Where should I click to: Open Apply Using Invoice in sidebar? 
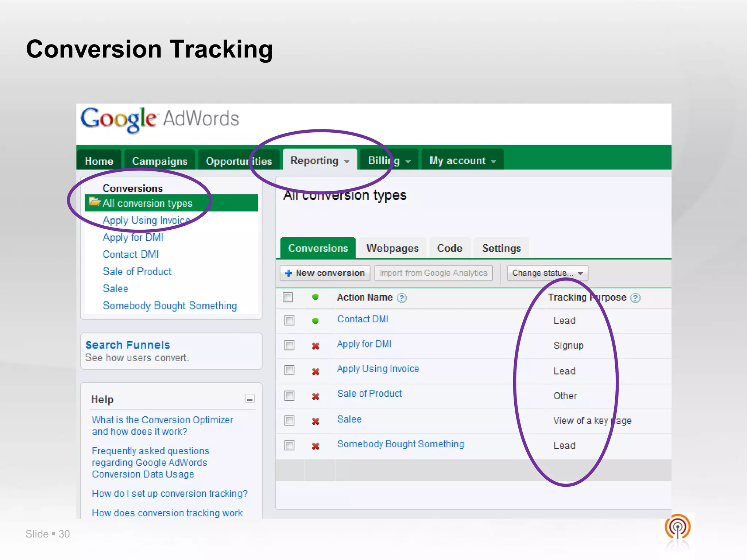[146, 221]
